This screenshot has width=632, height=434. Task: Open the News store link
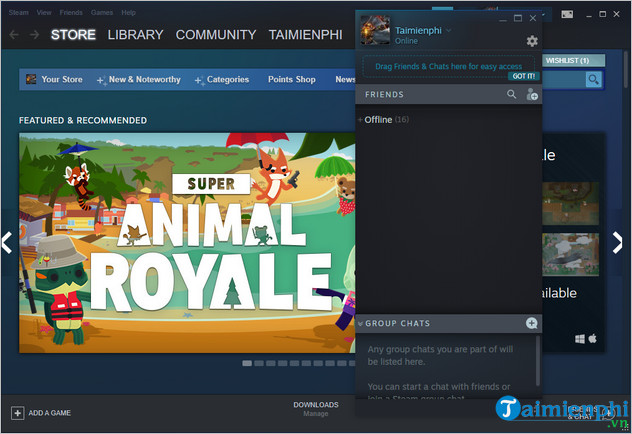click(x=345, y=79)
